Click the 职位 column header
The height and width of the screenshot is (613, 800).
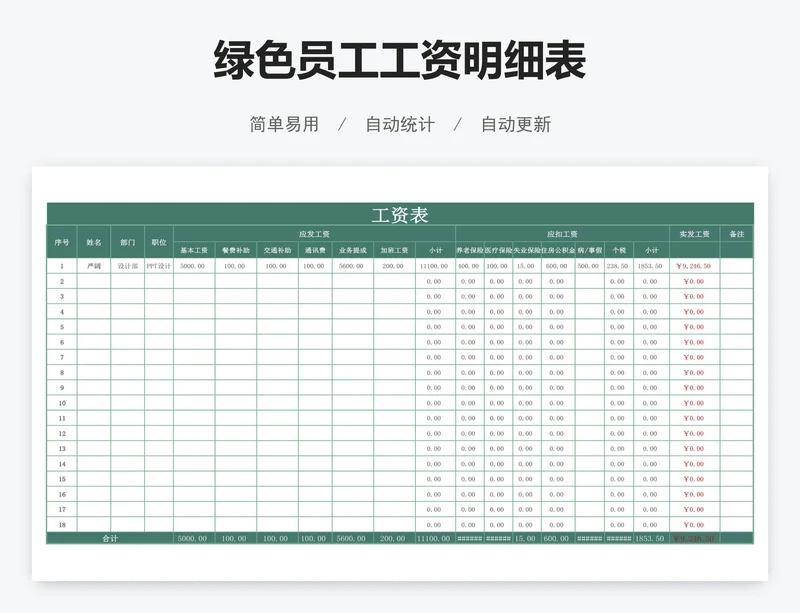tap(159, 242)
